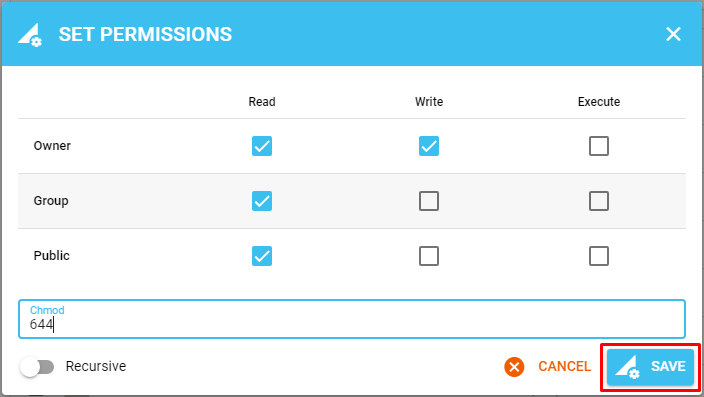This screenshot has height=397, width=704.
Task: Uncheck Owner Read permission
Action: coord(262,146)
